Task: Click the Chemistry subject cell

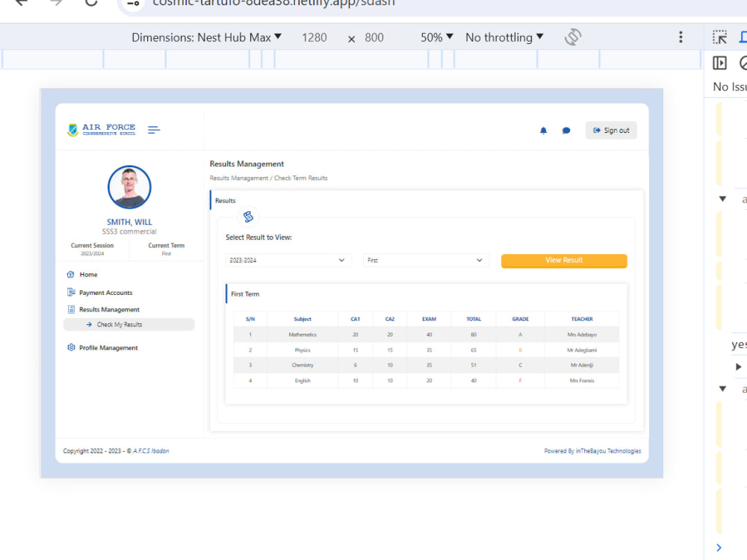Action: [x=303, y=365]
